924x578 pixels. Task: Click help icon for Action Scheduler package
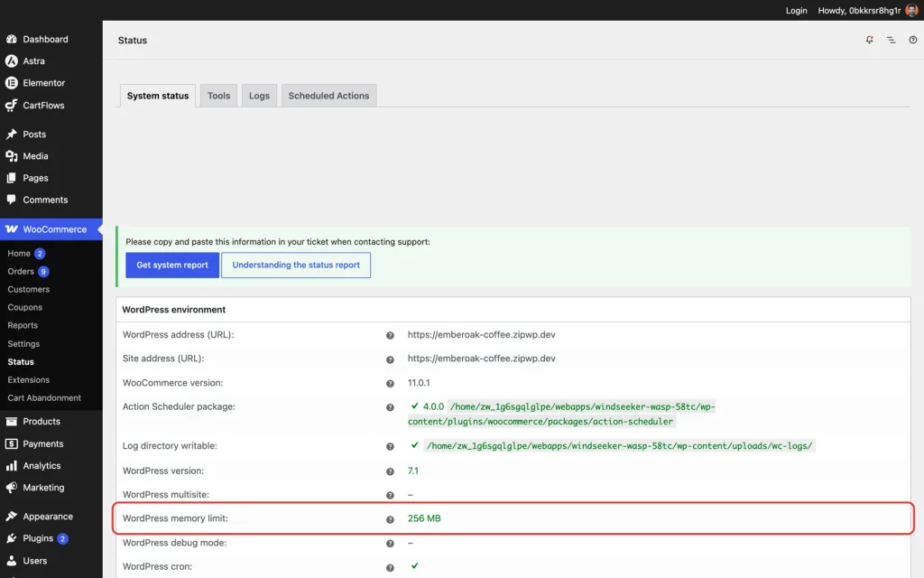tap(390, 407)
